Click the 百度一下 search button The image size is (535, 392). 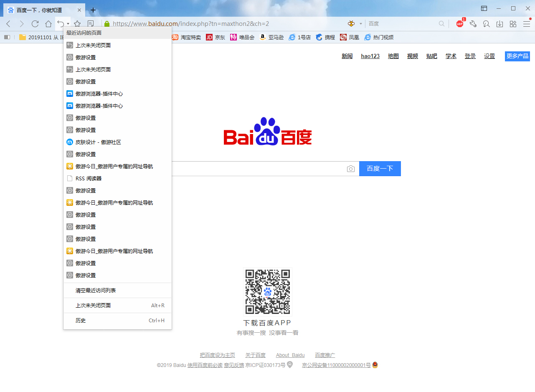(380, 168)
